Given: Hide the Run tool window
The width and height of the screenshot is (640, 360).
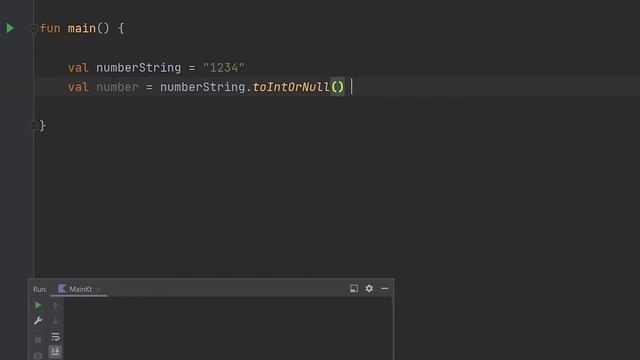Looking at the screenshot, I should [x=384, y=289].
